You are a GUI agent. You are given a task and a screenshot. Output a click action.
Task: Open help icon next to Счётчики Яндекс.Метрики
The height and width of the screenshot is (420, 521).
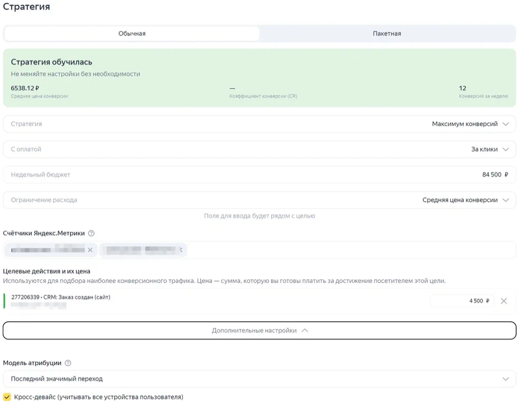tap(91, 233)
